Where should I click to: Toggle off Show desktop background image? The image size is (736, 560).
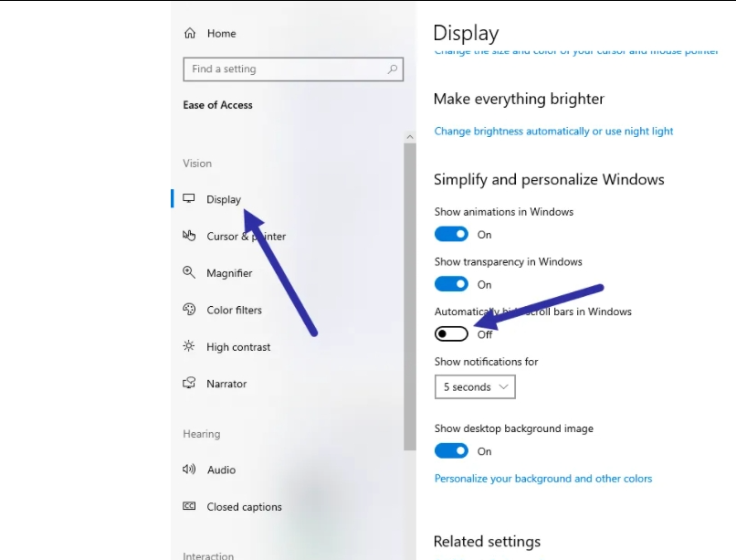(x=451, y=450)
